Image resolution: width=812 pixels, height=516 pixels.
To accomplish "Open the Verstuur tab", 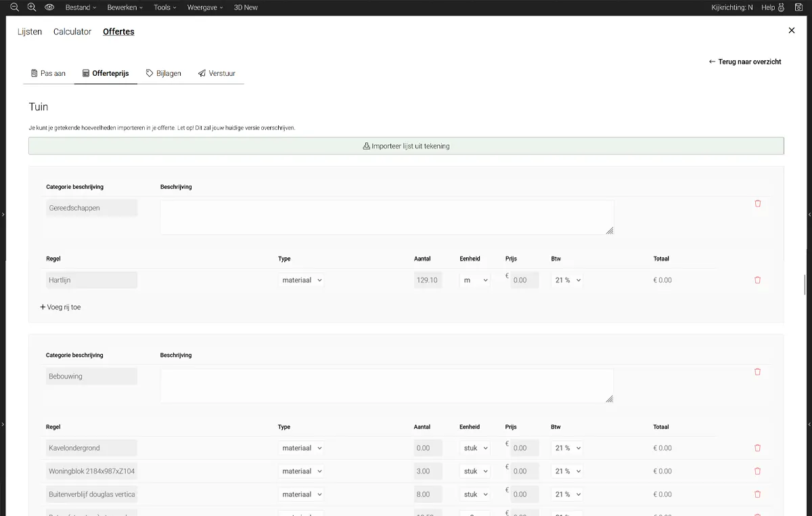I will (x=217, y=73).
